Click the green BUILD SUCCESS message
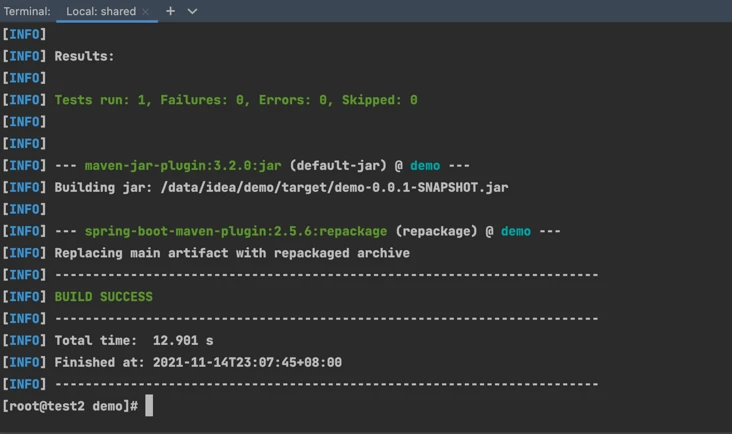The image size is (732, 434). (x=104, y=297)
